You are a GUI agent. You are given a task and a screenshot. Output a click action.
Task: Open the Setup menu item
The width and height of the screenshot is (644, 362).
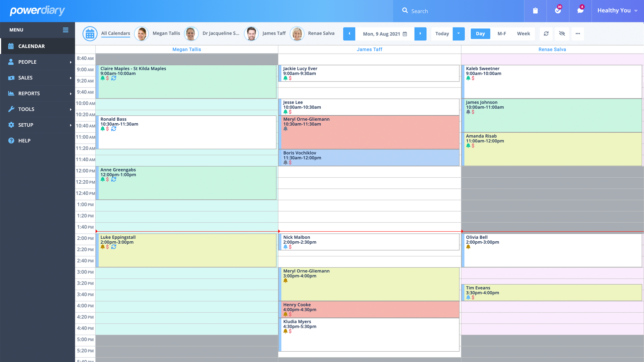tap(26, 125)
